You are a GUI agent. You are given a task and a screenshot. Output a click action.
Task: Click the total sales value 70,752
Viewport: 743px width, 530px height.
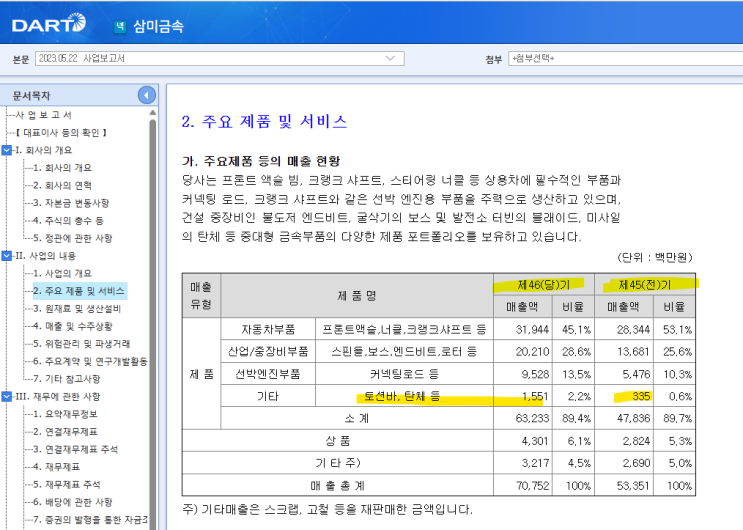click(532, 486)
